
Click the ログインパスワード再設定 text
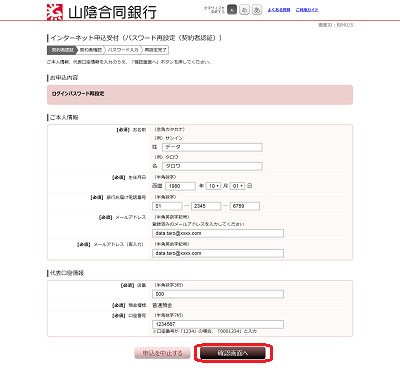[78, 94]
